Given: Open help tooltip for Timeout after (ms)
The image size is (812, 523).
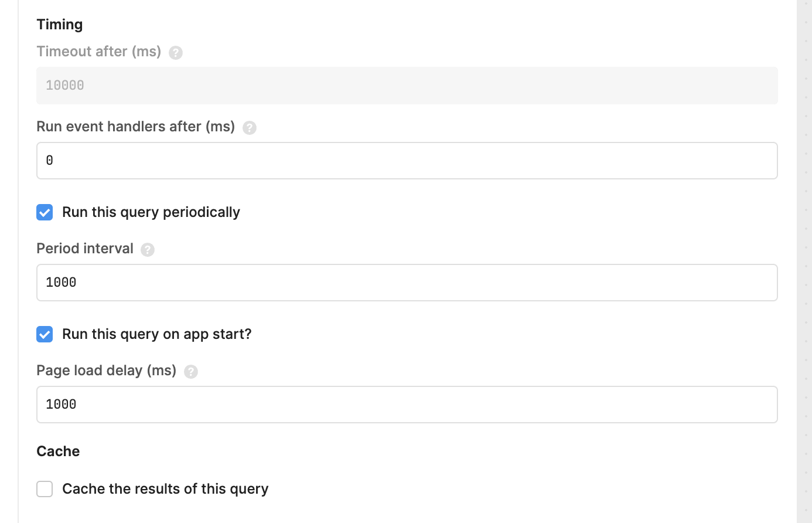Looking at the screenshot, I should [176, 53].
